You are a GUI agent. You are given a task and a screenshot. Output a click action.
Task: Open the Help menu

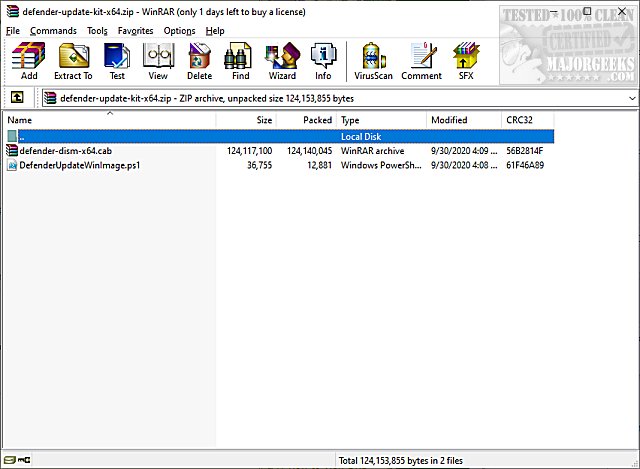coord(215,31)
